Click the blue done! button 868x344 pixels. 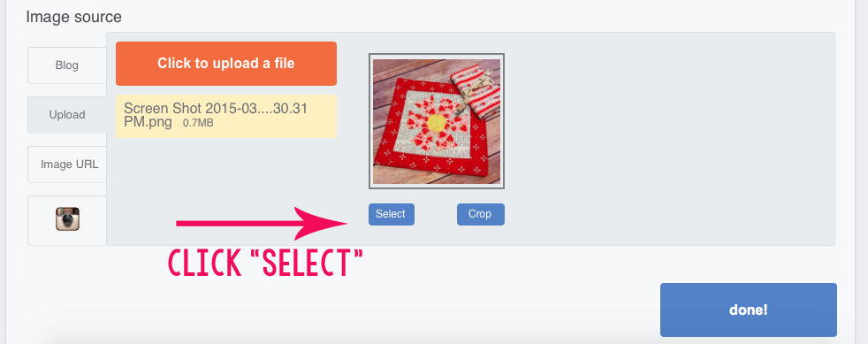749,310
